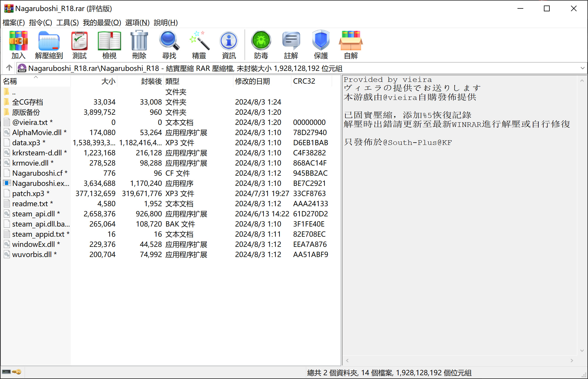588x379 pixels.
Task: Open the 全CG存档 folder
Action: (x=28, y=102)
